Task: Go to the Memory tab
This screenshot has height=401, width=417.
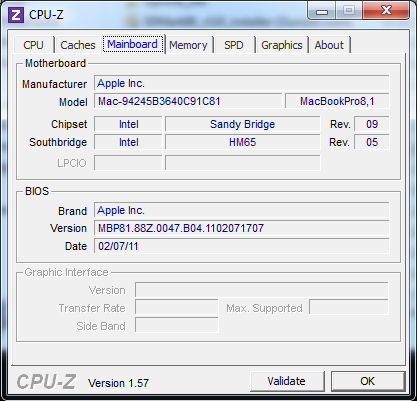Action: coord(188,45)
